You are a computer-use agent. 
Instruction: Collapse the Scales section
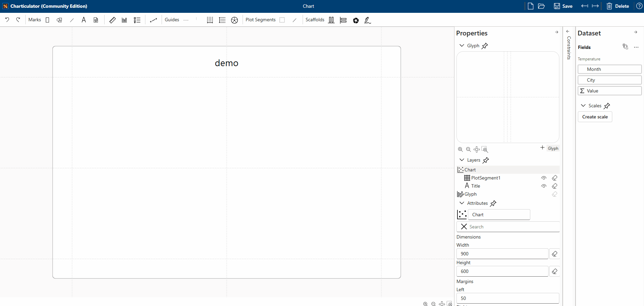(x=583, y=106)
